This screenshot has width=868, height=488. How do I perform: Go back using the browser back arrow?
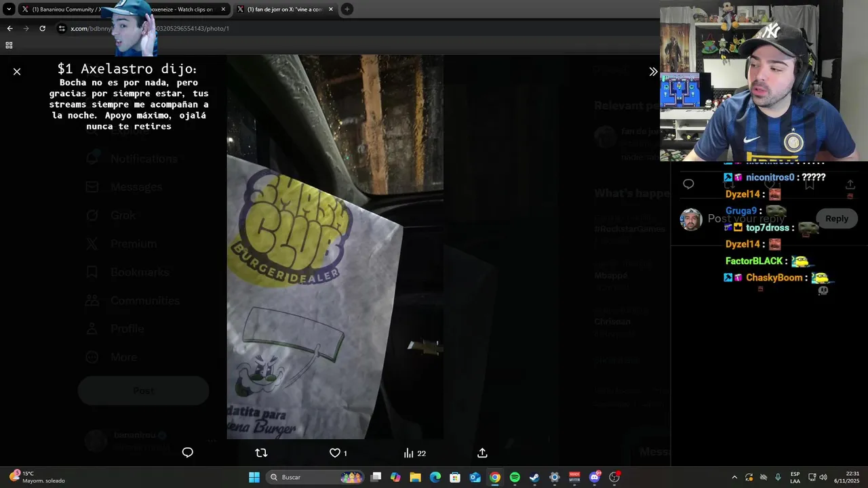click(x=9, y=28)
